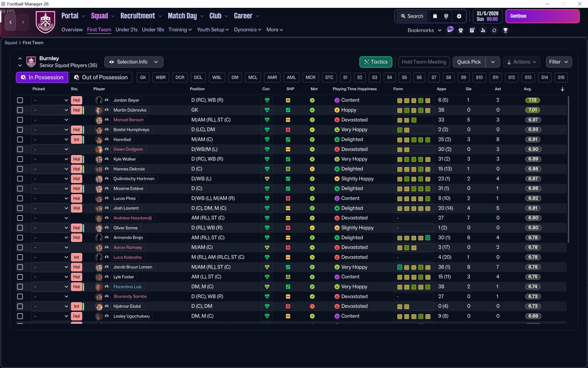Open the Tactics screen button
This screenshot has width=588, height=368.
tap(376, 62)
